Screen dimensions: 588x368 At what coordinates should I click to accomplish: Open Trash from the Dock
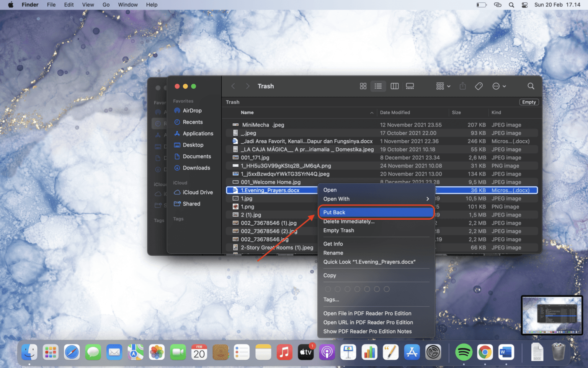pos(559,352)
